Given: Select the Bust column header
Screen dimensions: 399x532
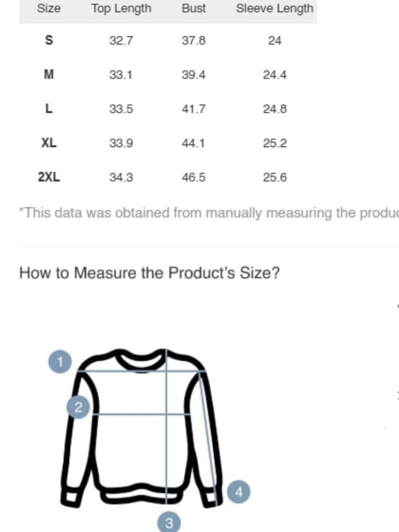Looking at the screenshot, I should click(194, 8).
